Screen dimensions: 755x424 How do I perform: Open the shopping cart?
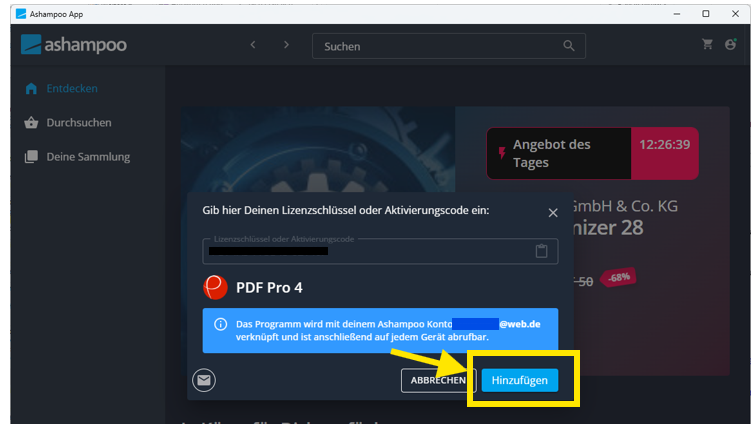[x=707, y=44]
